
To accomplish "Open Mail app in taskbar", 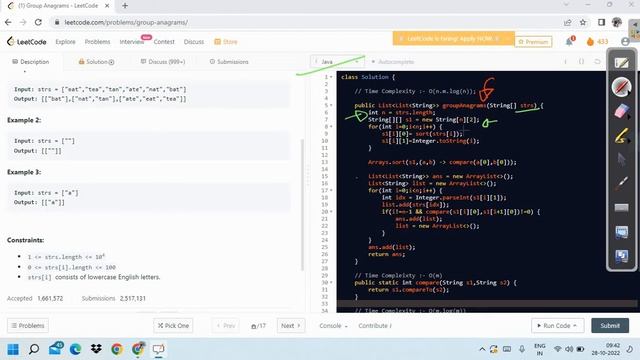I will tap(55, 349).
